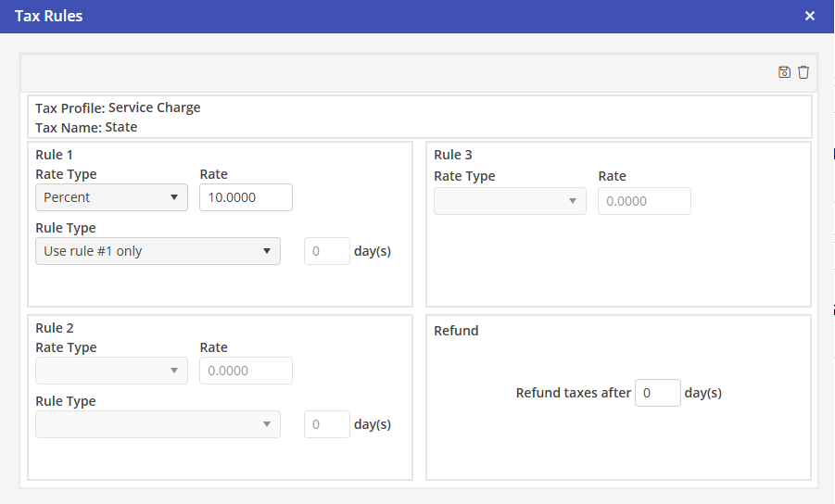The width and height of the screenshot is (835, 504).
Task: Click the Rule 1 day(s) input field
Action: tap(326, 251)
